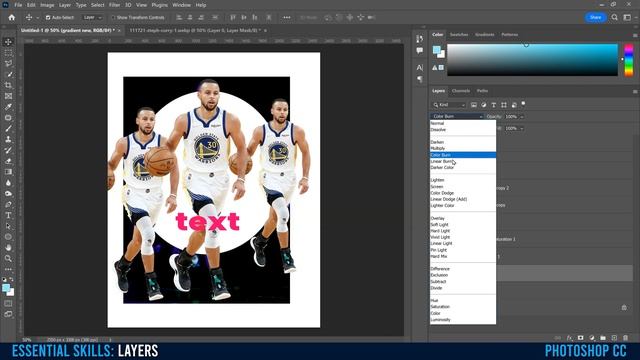Select the Move tool in the toolbox
640x360 pixels.
(x=8, y=42)
